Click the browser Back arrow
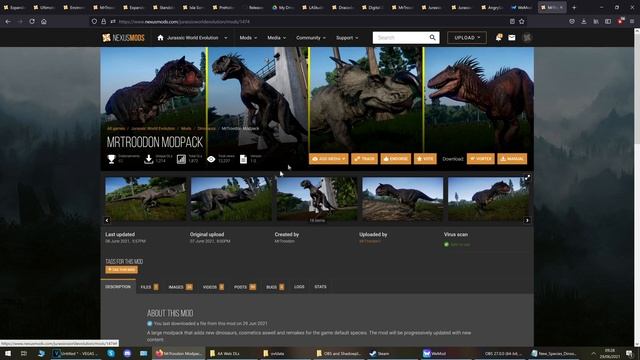This screenshot has height=360, width=640. (x=8, y=21)
